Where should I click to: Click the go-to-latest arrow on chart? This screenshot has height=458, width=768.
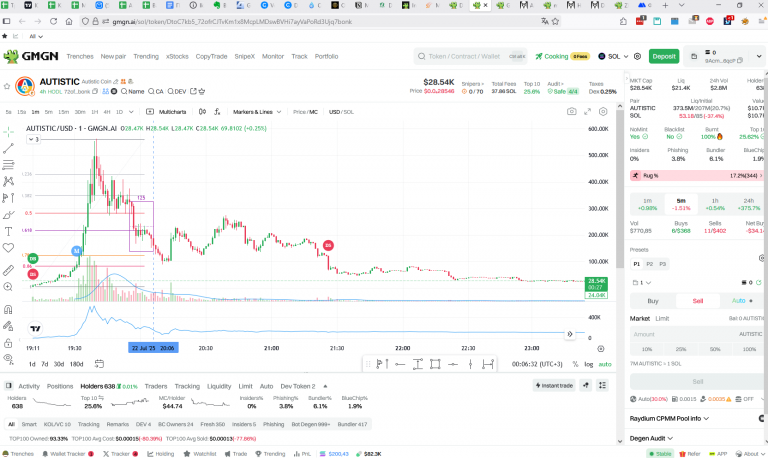pyautogui.click(x=570, y=334)
